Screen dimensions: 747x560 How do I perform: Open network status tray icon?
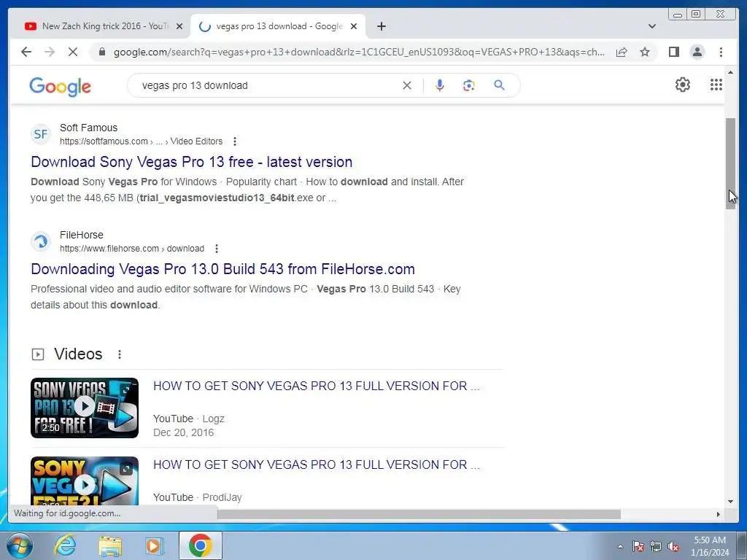[656, 546]
